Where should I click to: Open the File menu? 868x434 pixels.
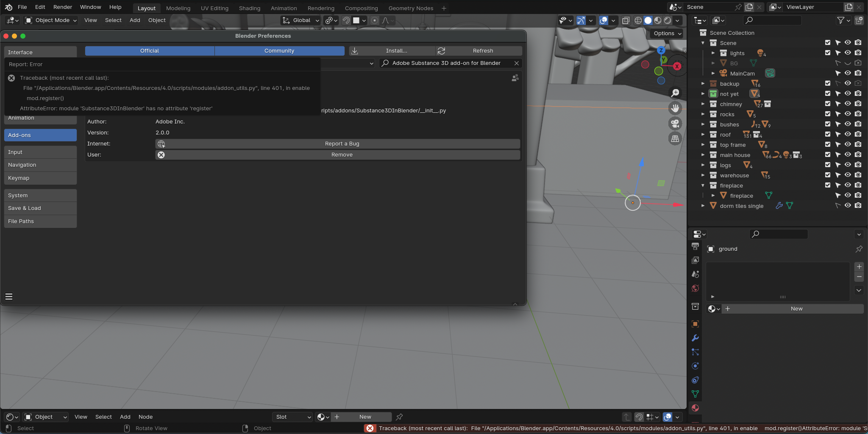[22, 7]
